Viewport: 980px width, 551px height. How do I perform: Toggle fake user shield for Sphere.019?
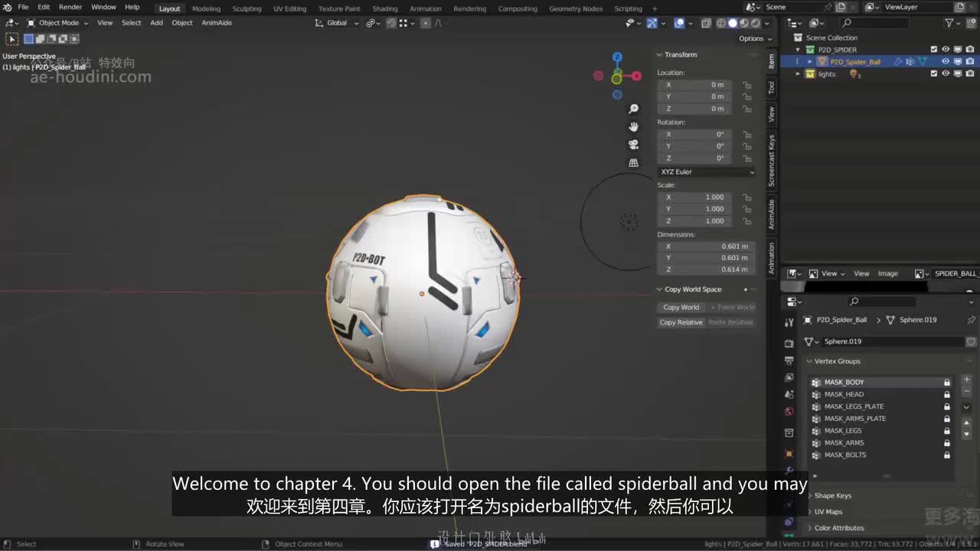[971, 341]
